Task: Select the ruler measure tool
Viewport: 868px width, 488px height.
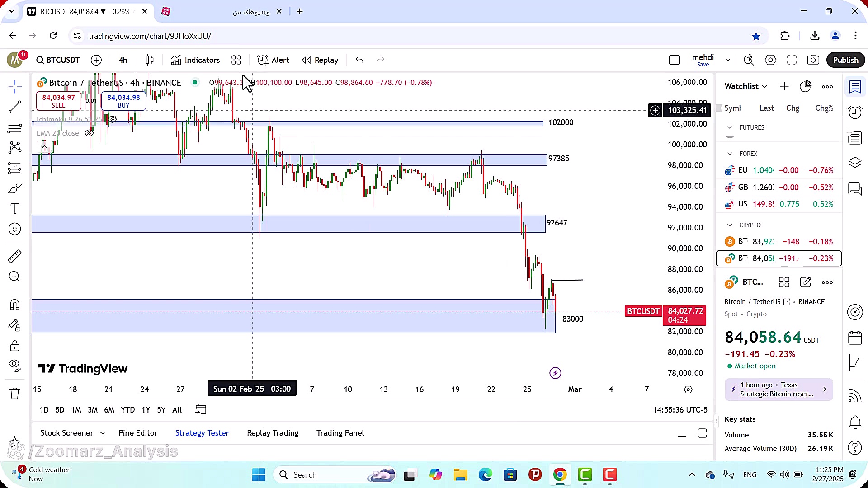Action: [14, 256]
